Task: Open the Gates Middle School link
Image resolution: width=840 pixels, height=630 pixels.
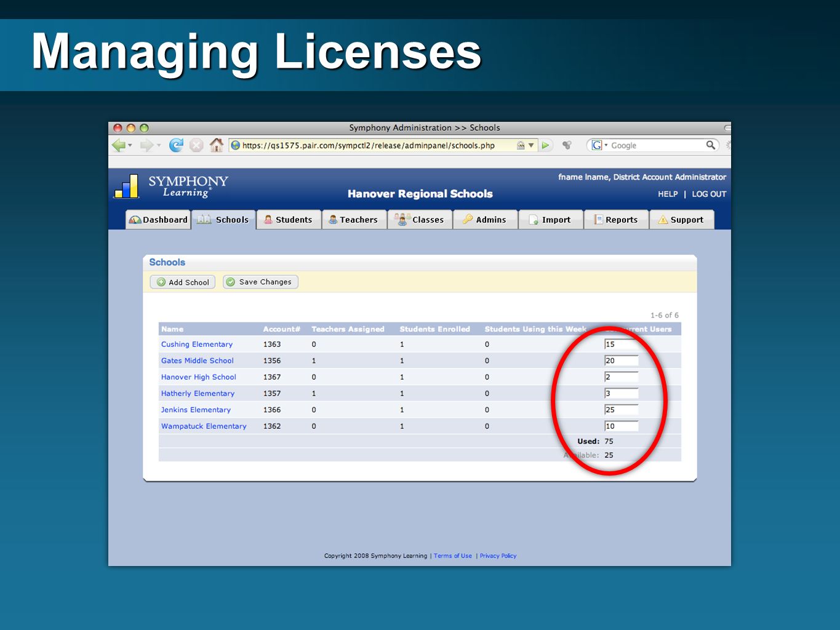Action: tap(198, 361)
